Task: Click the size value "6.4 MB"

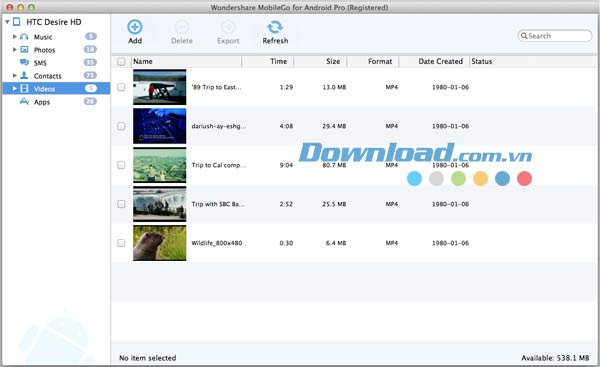Action: click(x=336, y=243)
